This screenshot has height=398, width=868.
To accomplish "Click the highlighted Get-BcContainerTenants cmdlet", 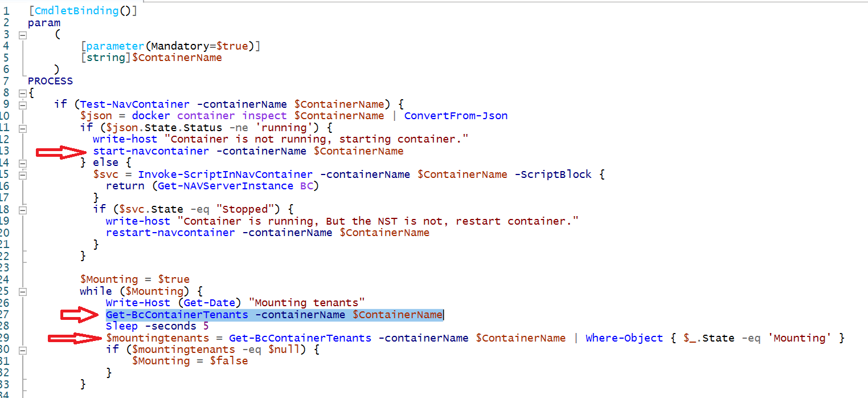I will tap(177, 314).
